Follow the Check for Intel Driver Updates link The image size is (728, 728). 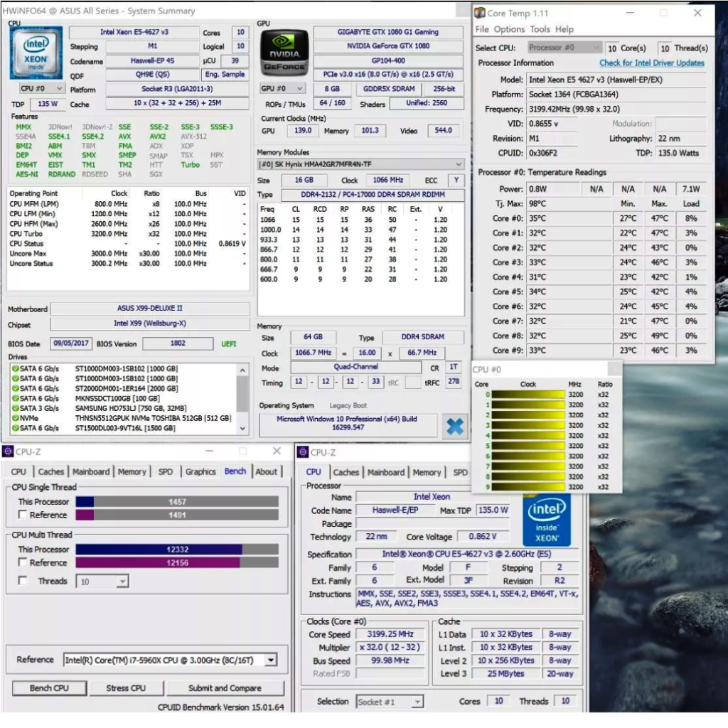click(x=651, y=63)
